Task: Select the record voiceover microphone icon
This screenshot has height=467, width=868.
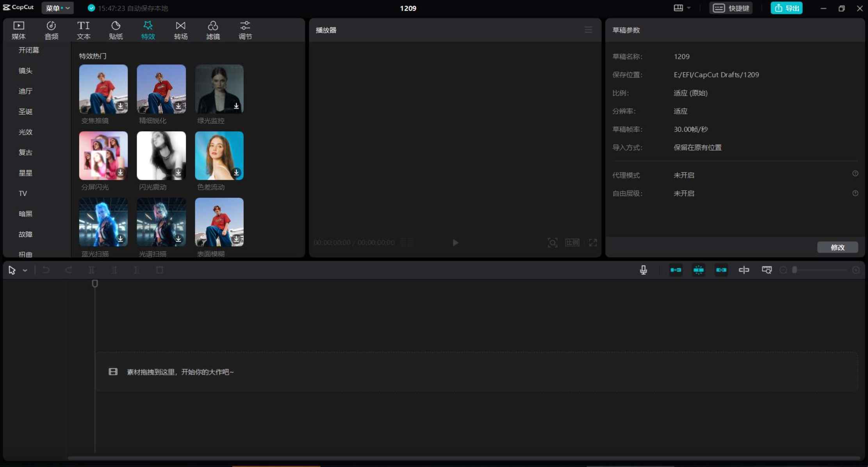Action: [x=643, y=270]
